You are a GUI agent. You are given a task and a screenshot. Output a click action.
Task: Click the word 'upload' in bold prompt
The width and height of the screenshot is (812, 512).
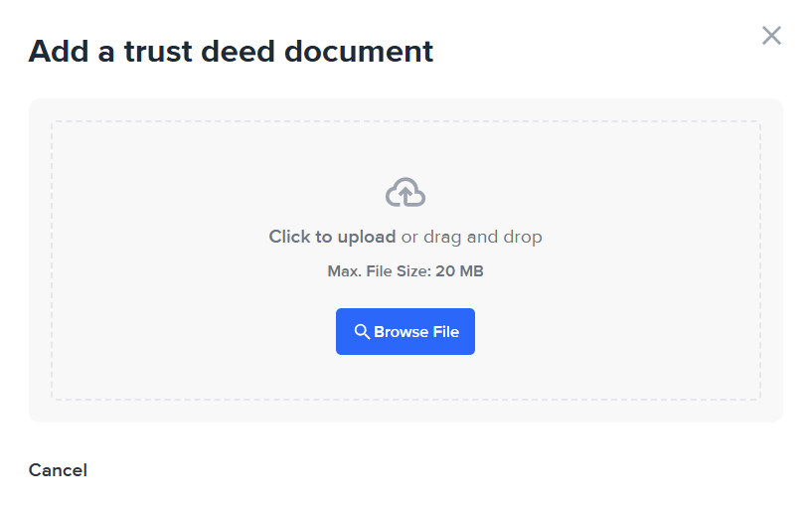[x=367, y=237]
